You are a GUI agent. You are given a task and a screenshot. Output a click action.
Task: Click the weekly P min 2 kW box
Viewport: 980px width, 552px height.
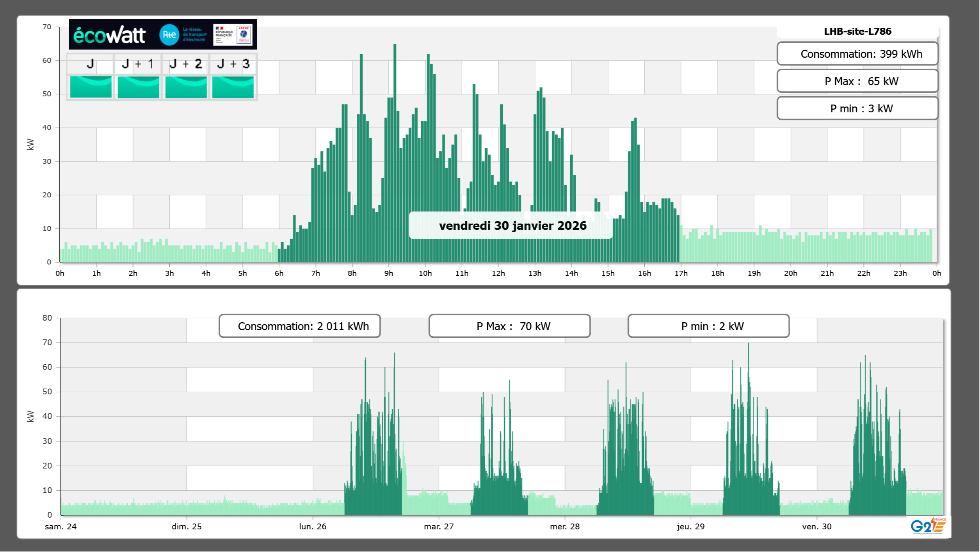click(708, 326)
